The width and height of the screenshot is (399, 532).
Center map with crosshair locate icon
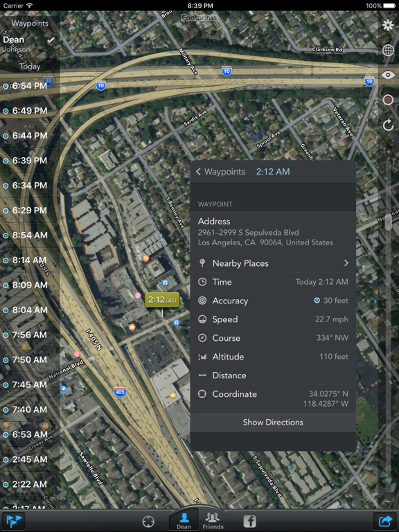pyautogui.click(x=148, y=522)
